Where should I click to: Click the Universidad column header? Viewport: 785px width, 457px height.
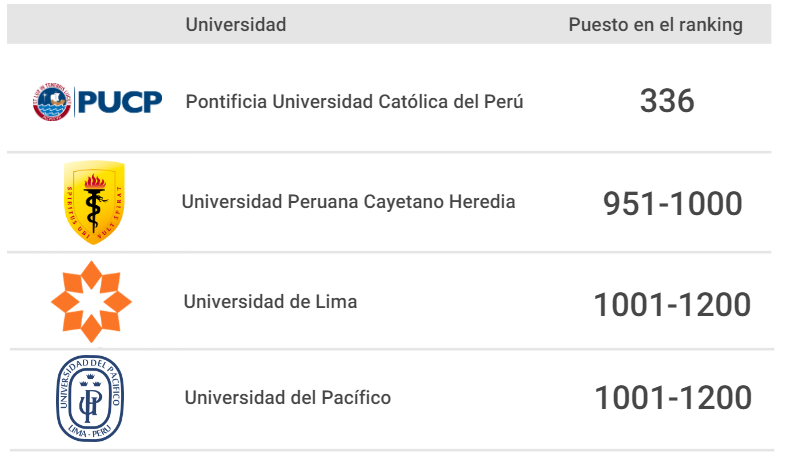tap(236, 25)
